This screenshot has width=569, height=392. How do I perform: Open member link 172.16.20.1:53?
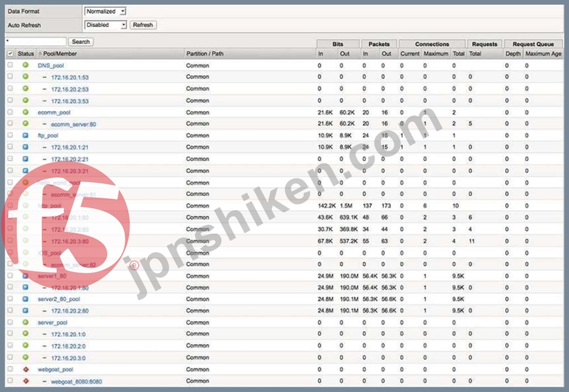[x=70, y=77]
